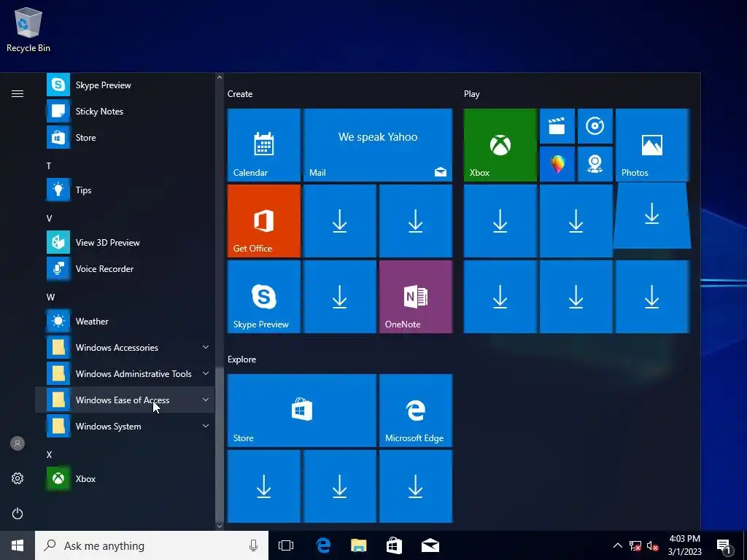The width and height of the screenshot is (747, 560).
Task: Open Task View on taskbar
Action: point(286,545)
